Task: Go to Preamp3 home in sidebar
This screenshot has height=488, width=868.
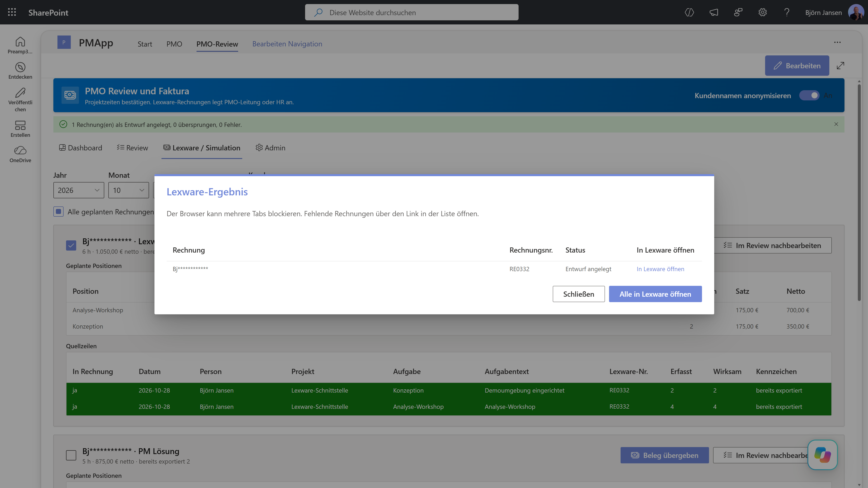Action: (20, 45)
